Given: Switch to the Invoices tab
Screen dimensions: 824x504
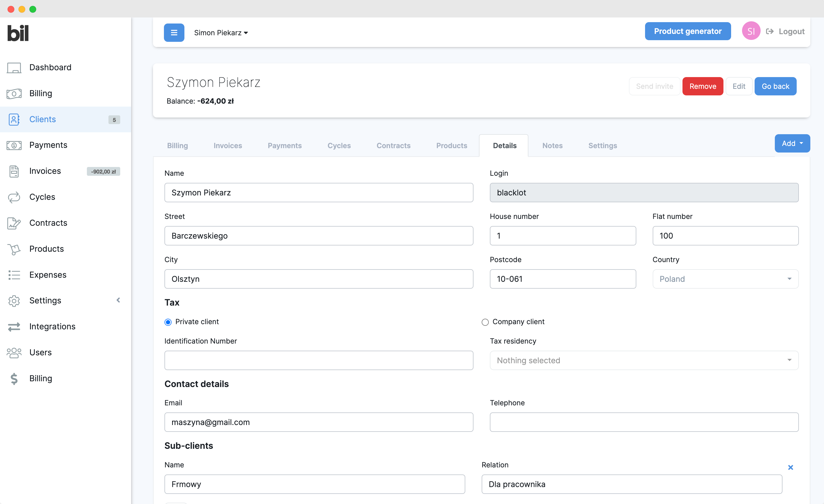Looking at the screenshot, I should (227, 145).
